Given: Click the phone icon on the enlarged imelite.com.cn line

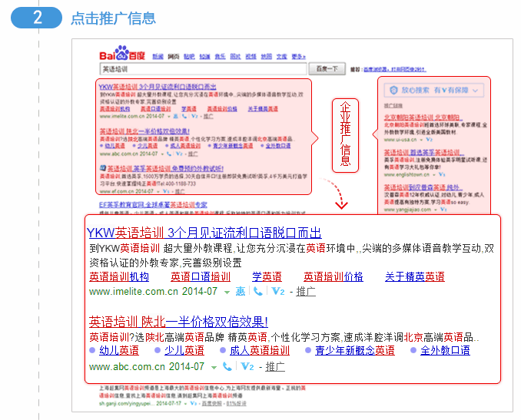Looking at the screenshot, I should coord(258,292).
